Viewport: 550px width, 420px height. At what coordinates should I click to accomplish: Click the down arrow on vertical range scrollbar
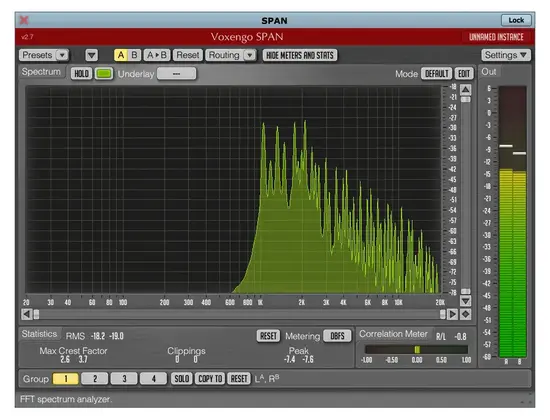[x=465, y=301]
